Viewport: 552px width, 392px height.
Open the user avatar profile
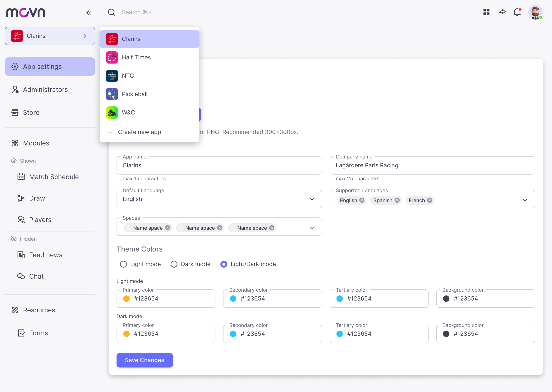point(535,12)
